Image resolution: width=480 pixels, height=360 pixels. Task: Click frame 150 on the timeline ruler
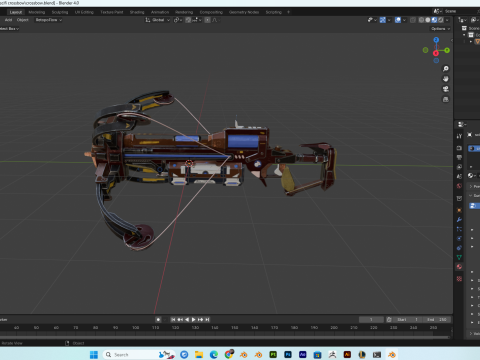(235, 328)
